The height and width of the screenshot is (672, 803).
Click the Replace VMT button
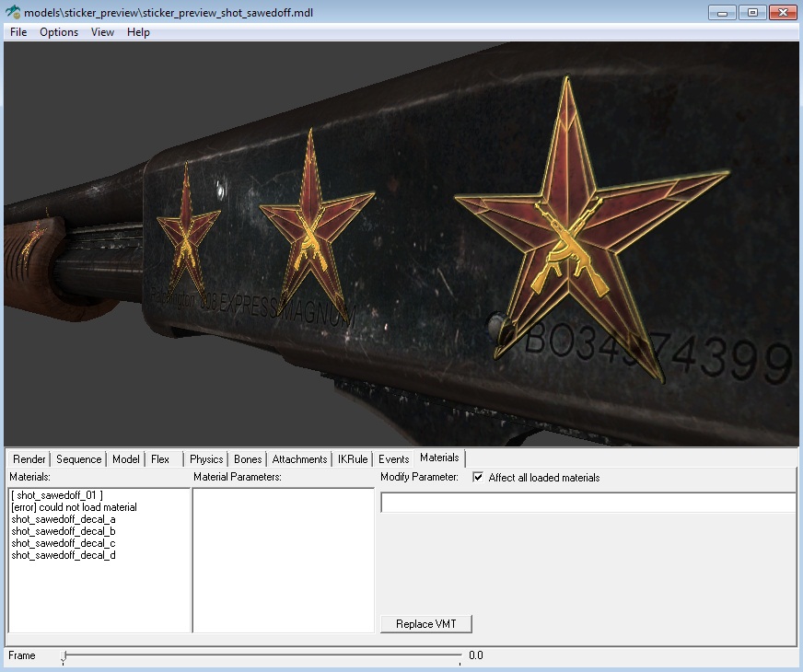coord(426,624)
